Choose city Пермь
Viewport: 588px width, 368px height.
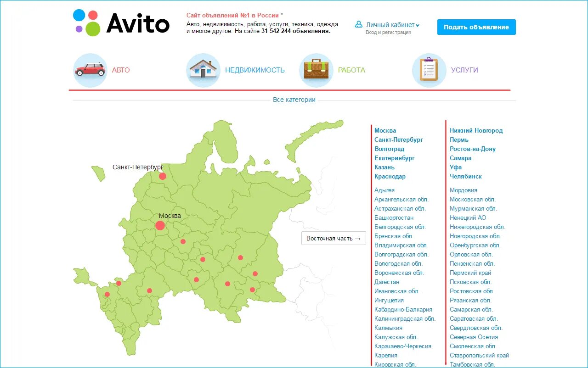pos(459,139)
